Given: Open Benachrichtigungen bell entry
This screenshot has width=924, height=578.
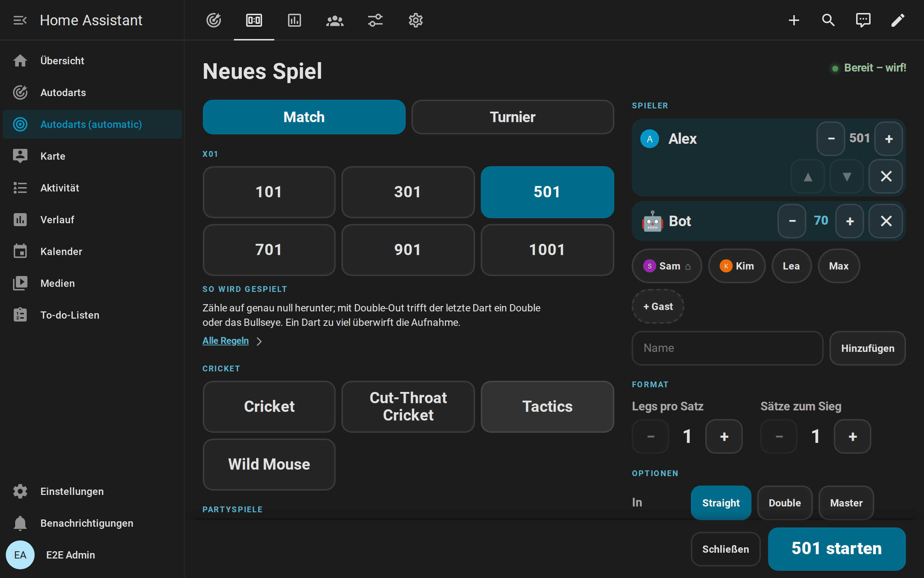Looking at the screenshot, I should coord(92,523).
